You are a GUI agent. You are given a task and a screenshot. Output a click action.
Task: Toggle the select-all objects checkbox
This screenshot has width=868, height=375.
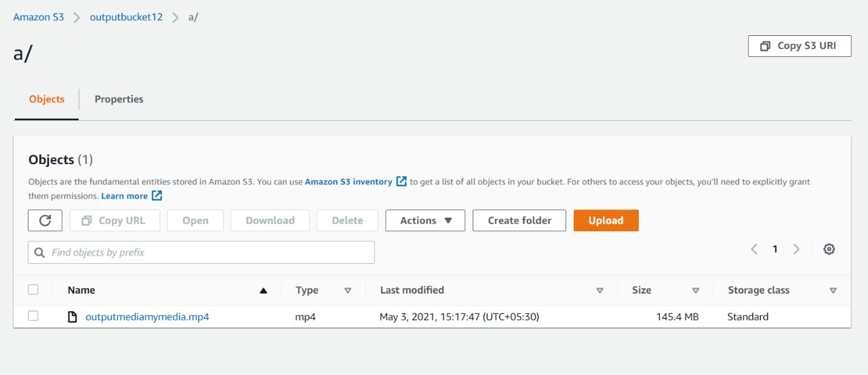[x=33, y=290]
